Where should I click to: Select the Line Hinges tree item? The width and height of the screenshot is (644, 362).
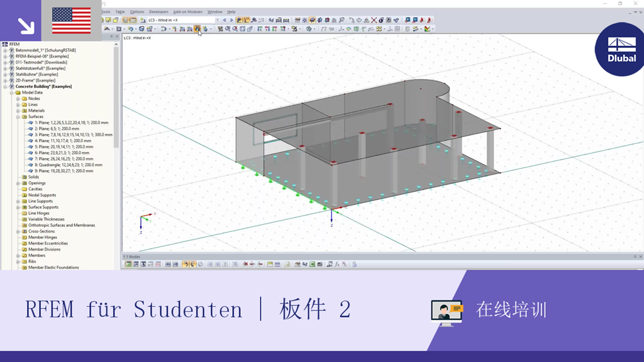click(x=38, y=214)
